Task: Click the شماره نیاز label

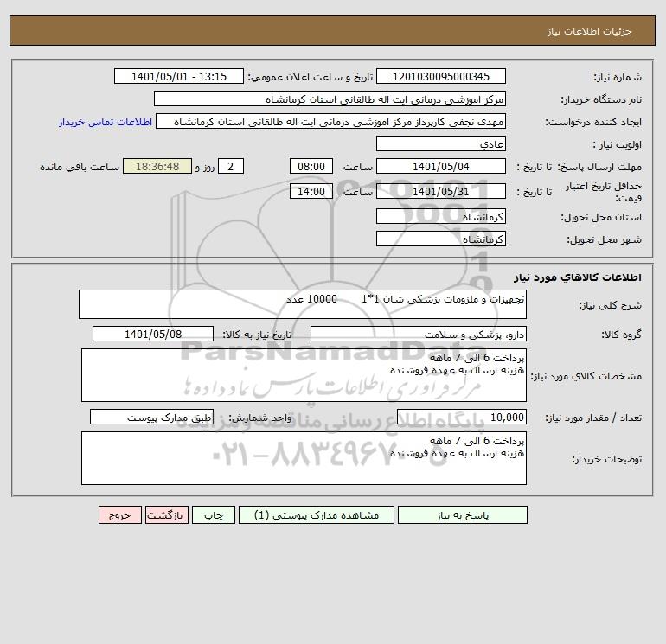Action: coord(618,77)
